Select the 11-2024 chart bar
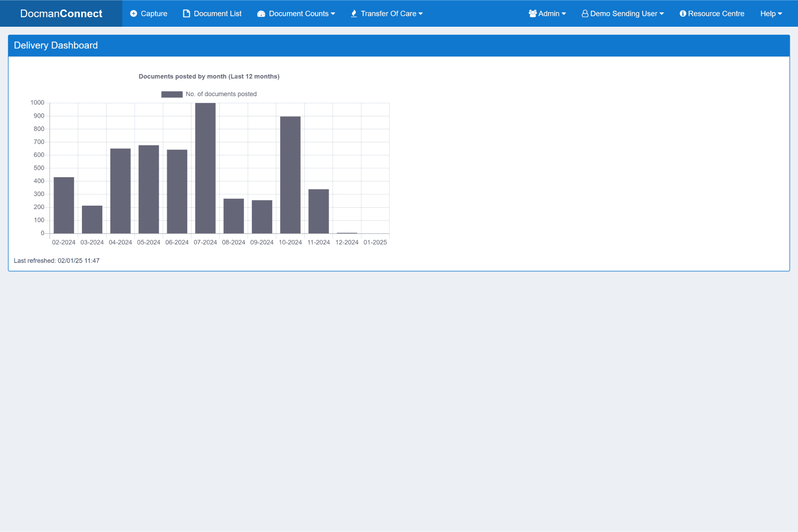Viewport: 798px width, 532px height. pyautogui.click(x=319, y=211)
